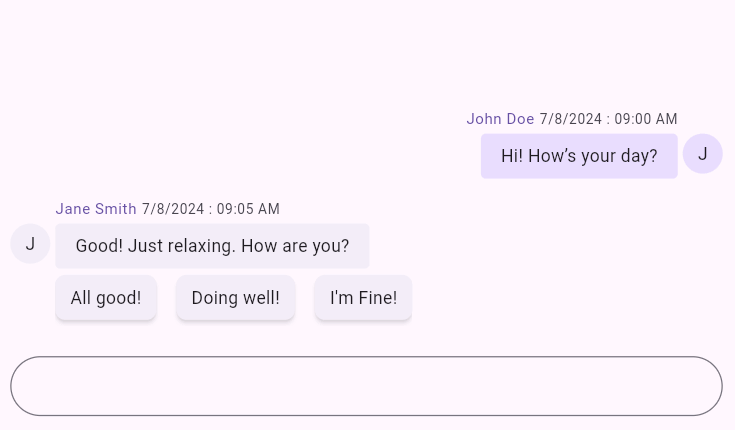
Task: Open Jane Smith's J avatar
Action: click(x=30, y=243)
